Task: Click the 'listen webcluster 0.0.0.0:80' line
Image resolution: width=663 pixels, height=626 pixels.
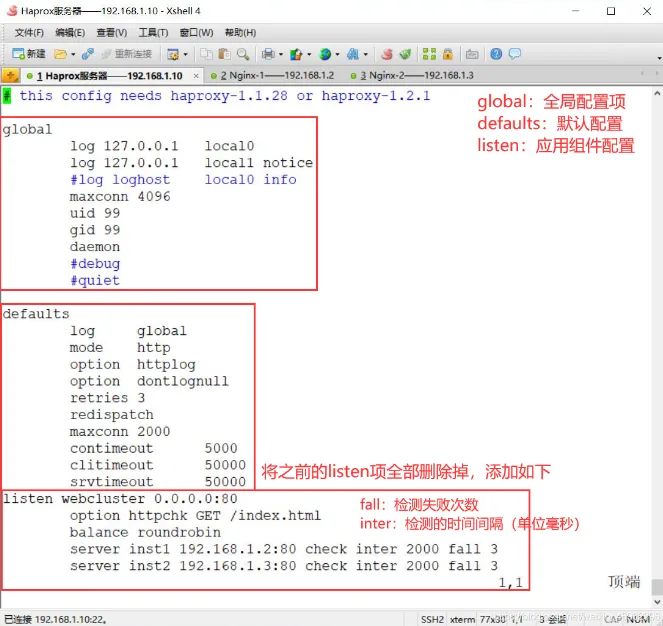Action: pos(120,499)
